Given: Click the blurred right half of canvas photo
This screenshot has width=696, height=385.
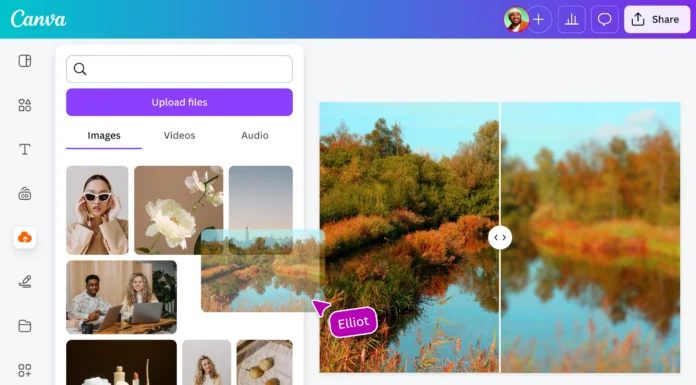Looking at the screenshot, I should 590,238.
